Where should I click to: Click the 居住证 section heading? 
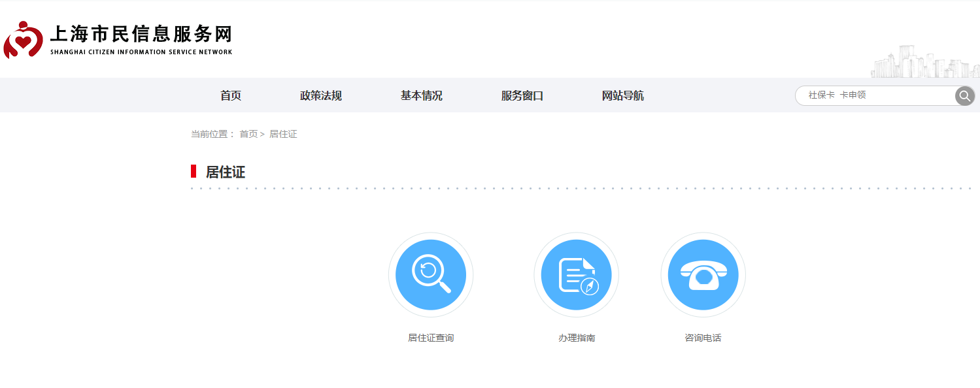click(x=226, y=172)
